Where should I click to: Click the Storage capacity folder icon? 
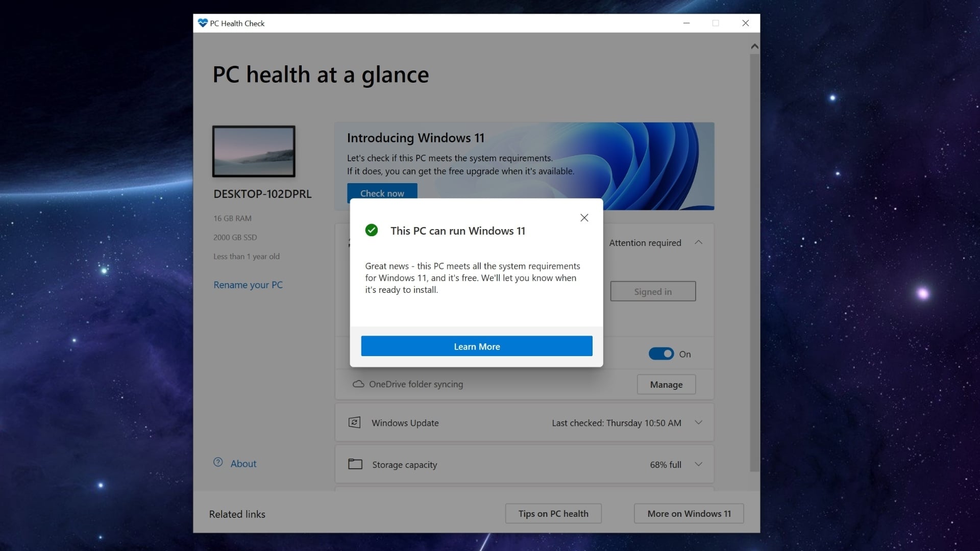(x=356, y=464)
